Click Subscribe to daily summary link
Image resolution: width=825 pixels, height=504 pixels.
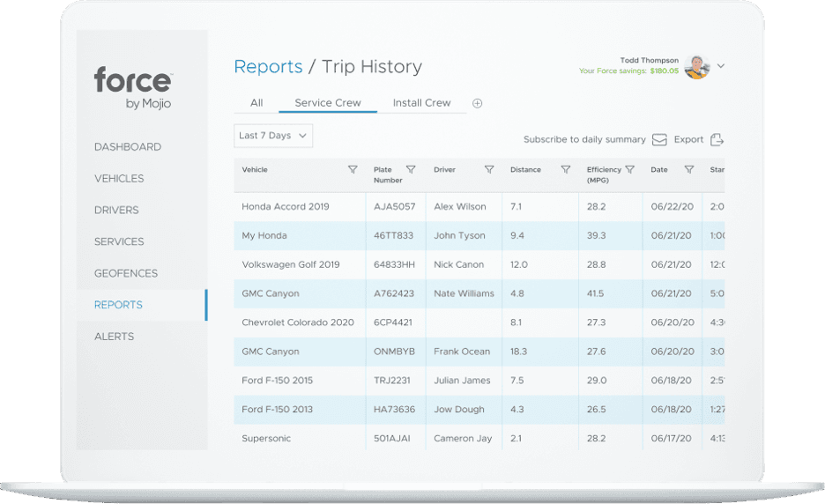pyautogui.click(x=584, y=139)
